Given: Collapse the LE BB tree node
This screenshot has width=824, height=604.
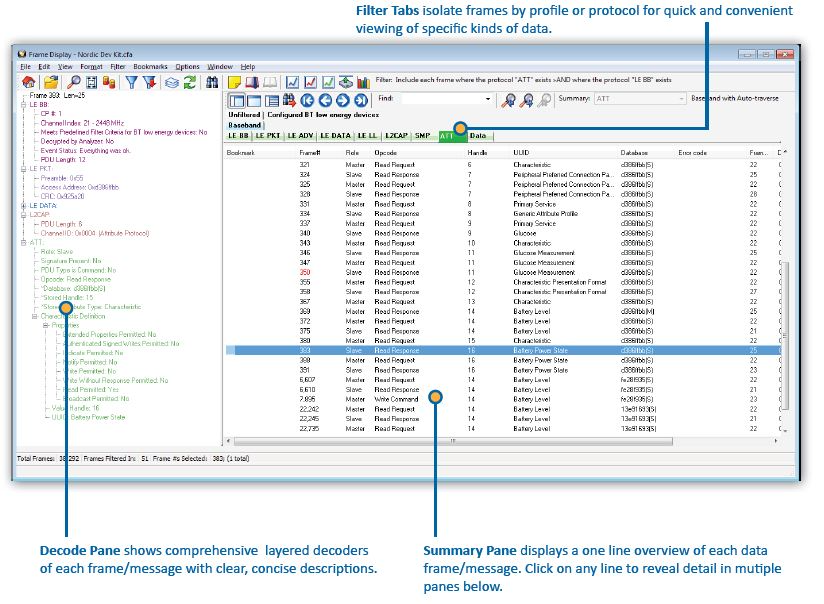Looking at the screenshot, I should pos(24,104).
